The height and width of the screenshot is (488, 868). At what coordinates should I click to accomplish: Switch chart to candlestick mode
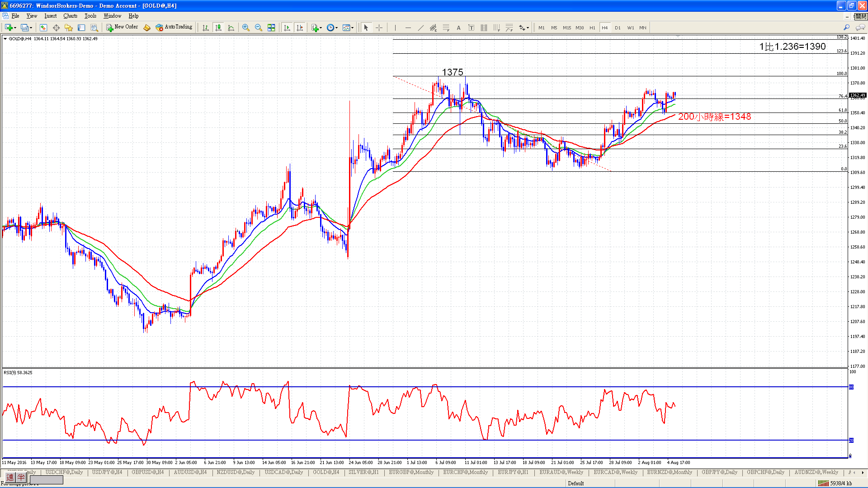point(218,28)
